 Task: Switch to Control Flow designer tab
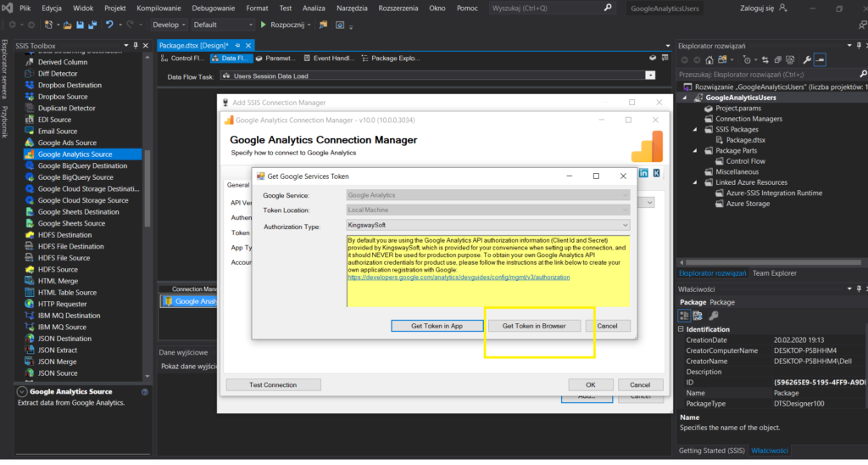coord(183,59)
